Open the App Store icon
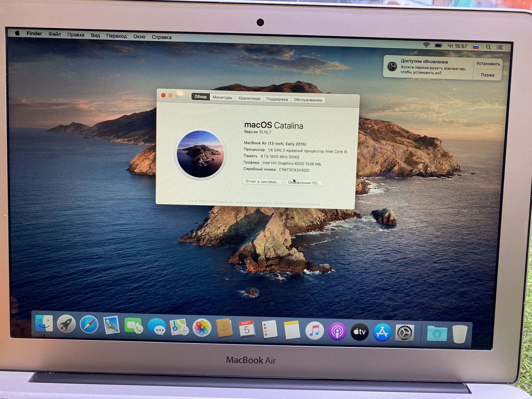The height and width of the screenshot is (399, 532). [382, 332]
